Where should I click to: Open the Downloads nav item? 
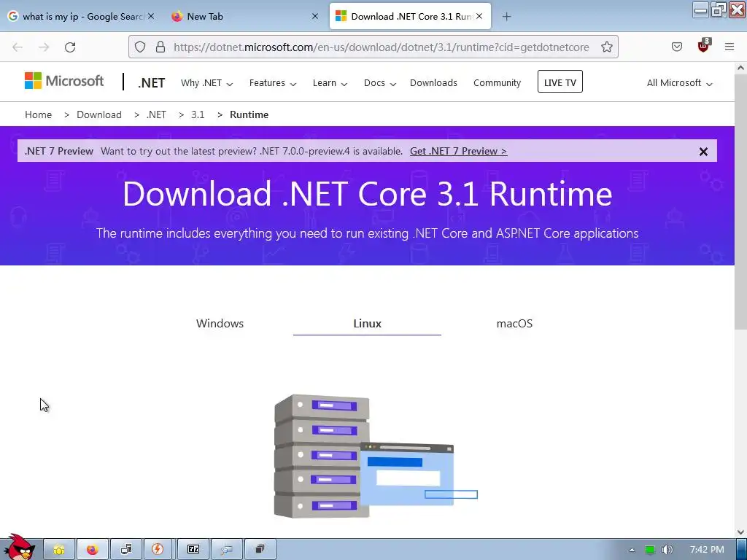click(433, 83)
